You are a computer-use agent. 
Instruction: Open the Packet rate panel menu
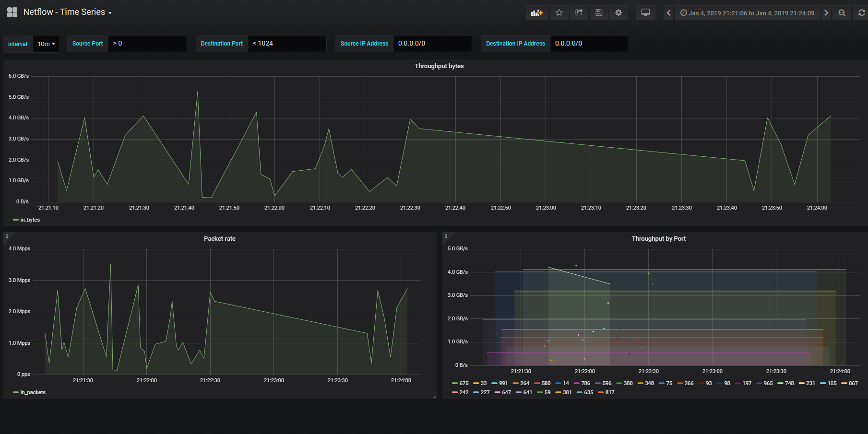point(219,238)
